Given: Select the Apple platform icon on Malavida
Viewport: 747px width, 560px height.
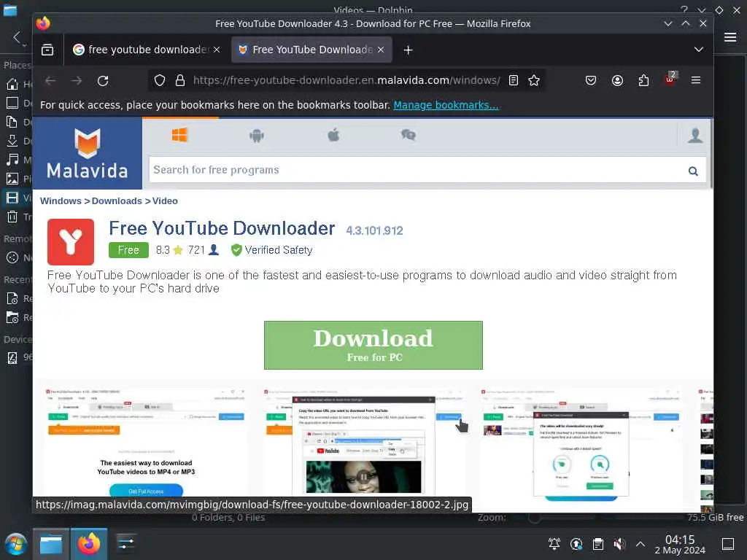Looking at the screenshot, I should pos(333,135).
